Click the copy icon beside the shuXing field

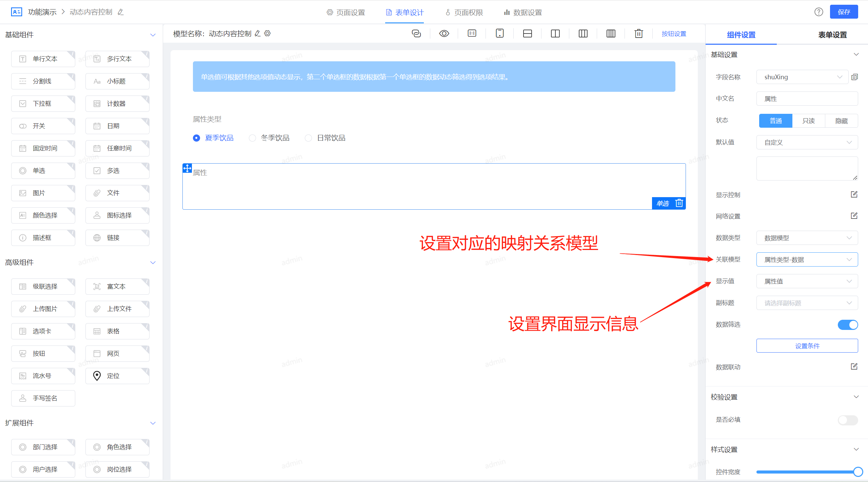854,77
